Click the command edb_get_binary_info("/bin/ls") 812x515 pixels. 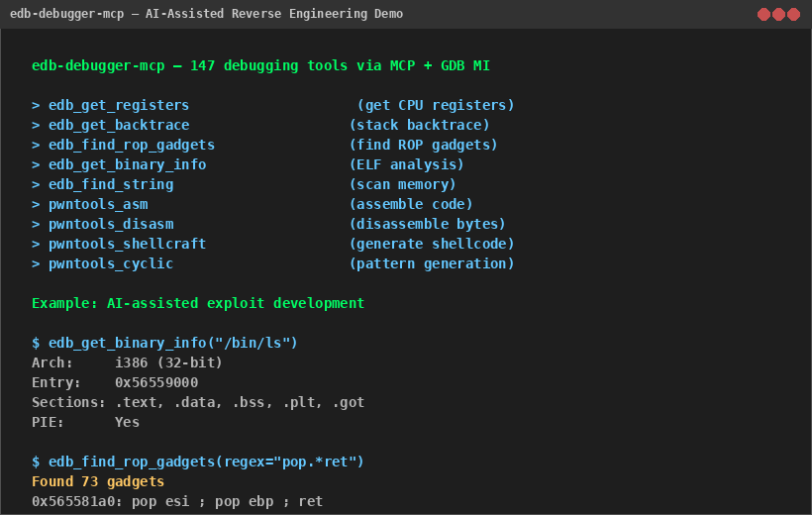[x=173, y=343]
